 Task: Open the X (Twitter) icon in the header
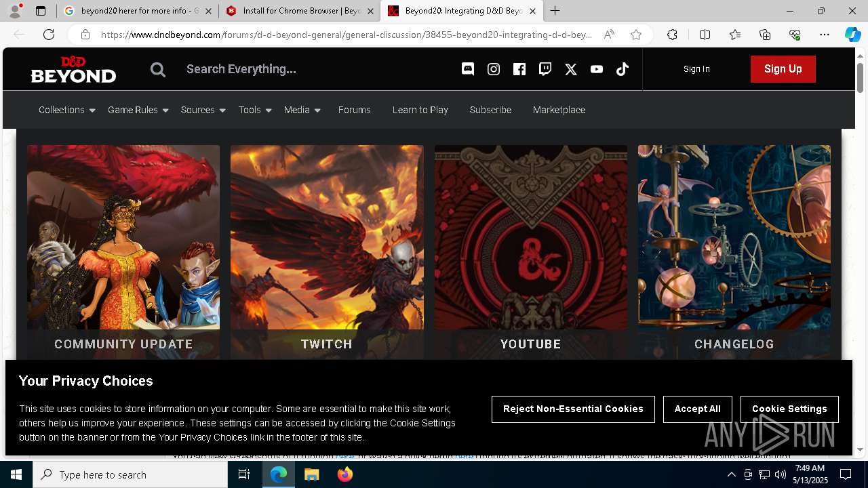tap(571, 68)
